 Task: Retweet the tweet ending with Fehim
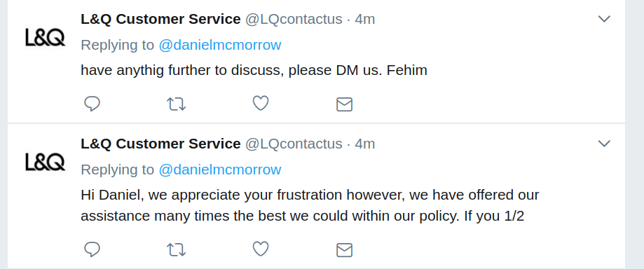coord(176,104)
